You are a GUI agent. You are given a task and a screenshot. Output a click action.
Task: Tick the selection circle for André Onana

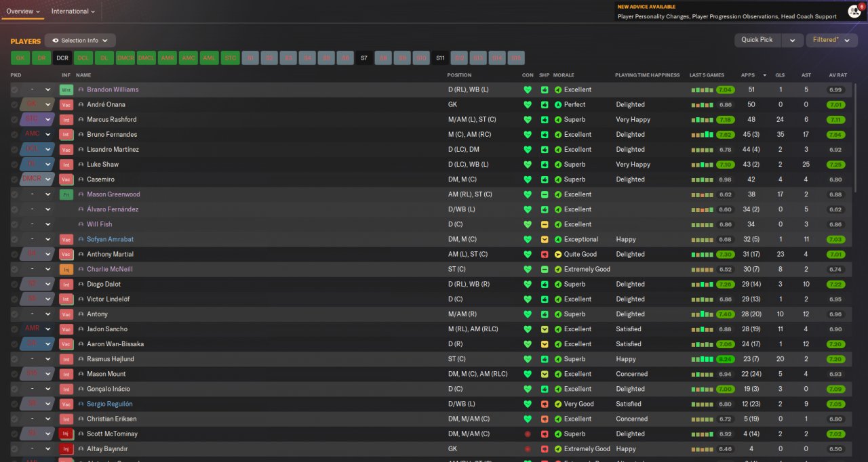pos(14,105)
